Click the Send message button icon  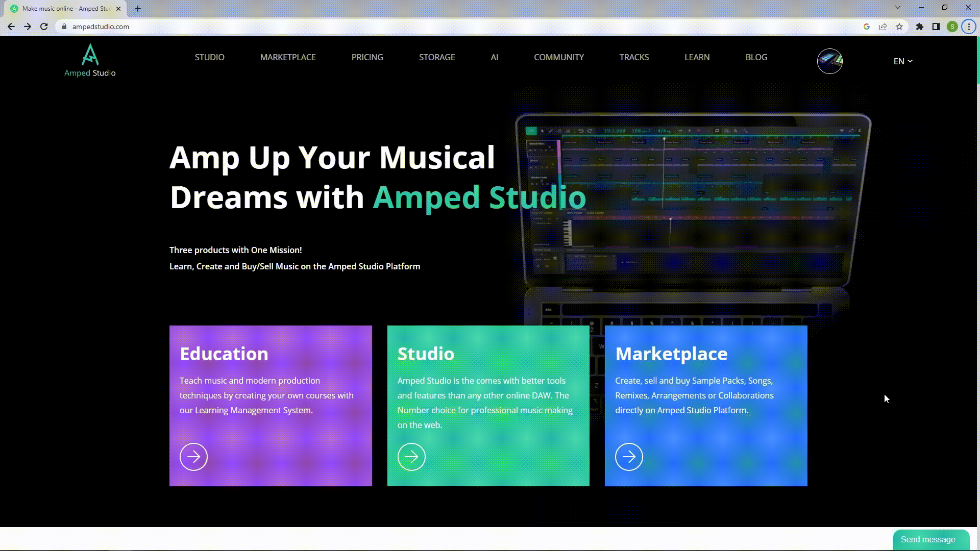pyautogui.click(x=928, y=540)
